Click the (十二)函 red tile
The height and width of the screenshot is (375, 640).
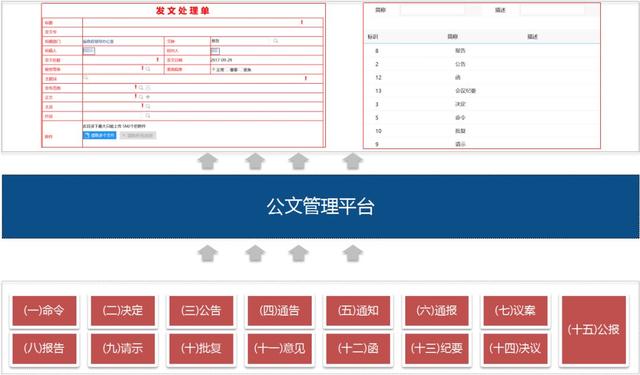pyautogui.click(x=358, y=348)
